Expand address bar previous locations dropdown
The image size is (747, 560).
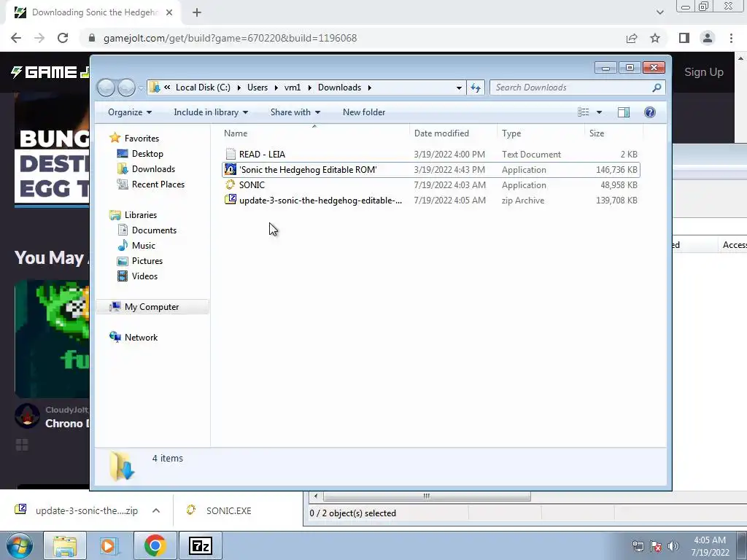point(459,87)
